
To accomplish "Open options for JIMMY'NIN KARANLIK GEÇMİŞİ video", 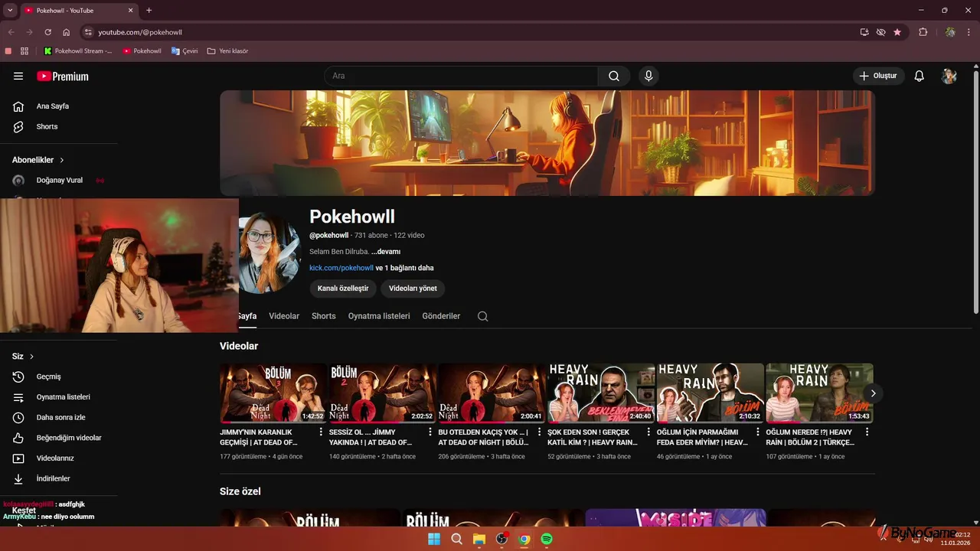I will 321,432.
